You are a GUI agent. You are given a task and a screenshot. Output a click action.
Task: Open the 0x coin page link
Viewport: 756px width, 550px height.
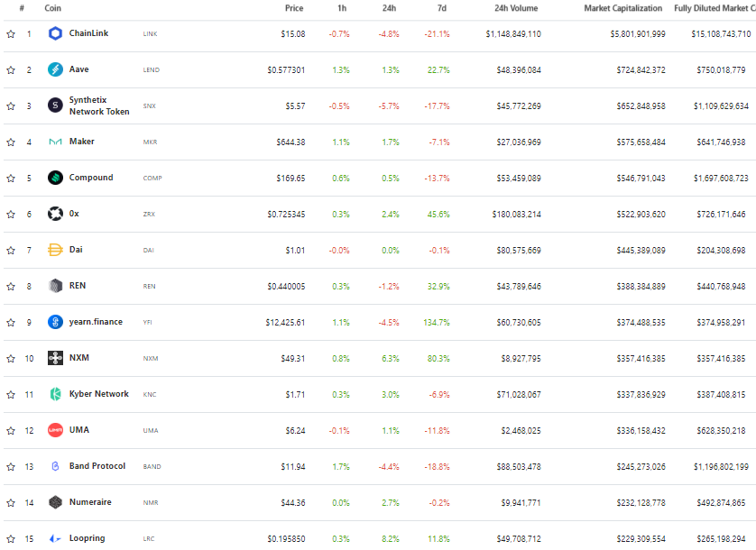[74, 214]
